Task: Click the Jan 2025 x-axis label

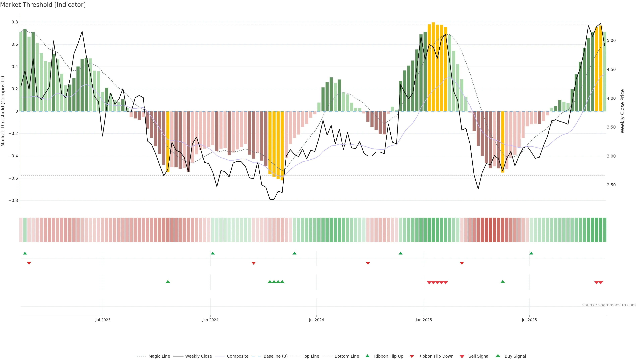Action: point(424,320)
